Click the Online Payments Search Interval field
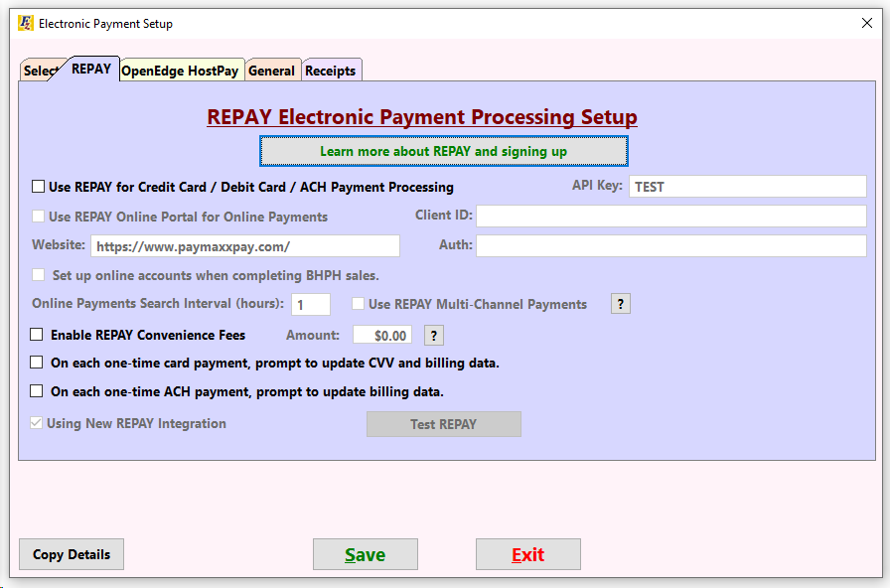This screenshot has width=890, height=588. [311, 305]
